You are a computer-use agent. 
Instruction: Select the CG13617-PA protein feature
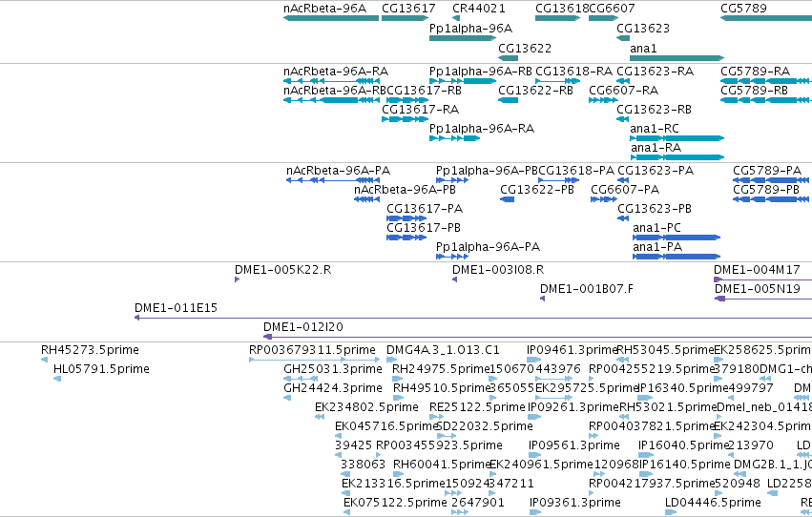pos(406,218)
